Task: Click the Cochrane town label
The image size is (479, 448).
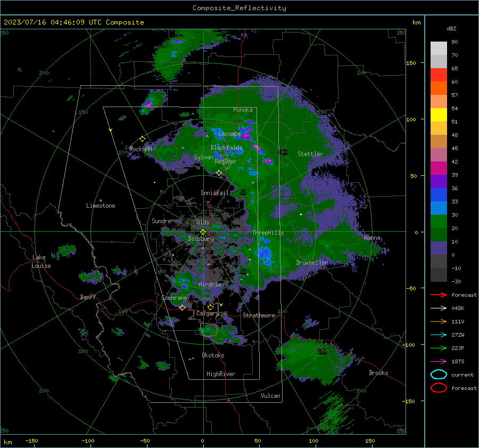Action: [x=174, y=298]
